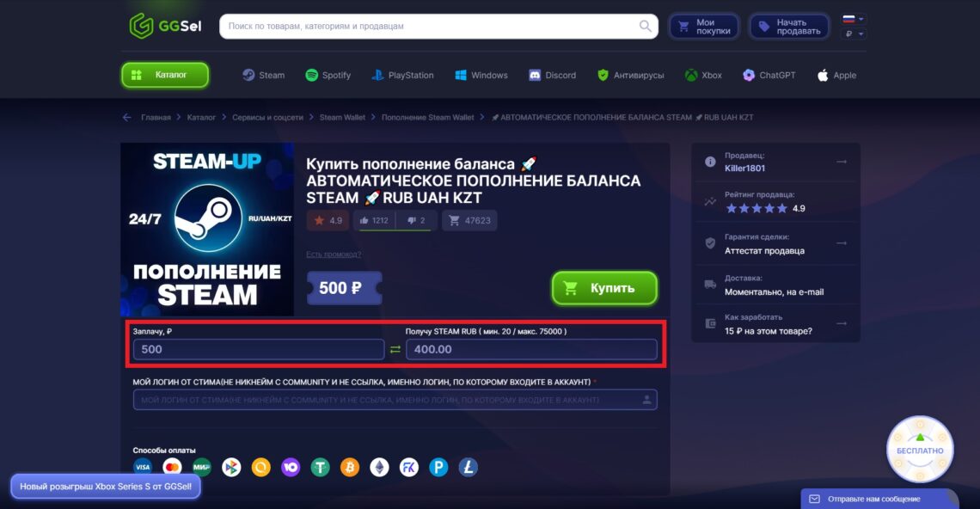This screenshot has height=509, width=980.
Task: Open the language flag dropdown
Action: [853, 19]
